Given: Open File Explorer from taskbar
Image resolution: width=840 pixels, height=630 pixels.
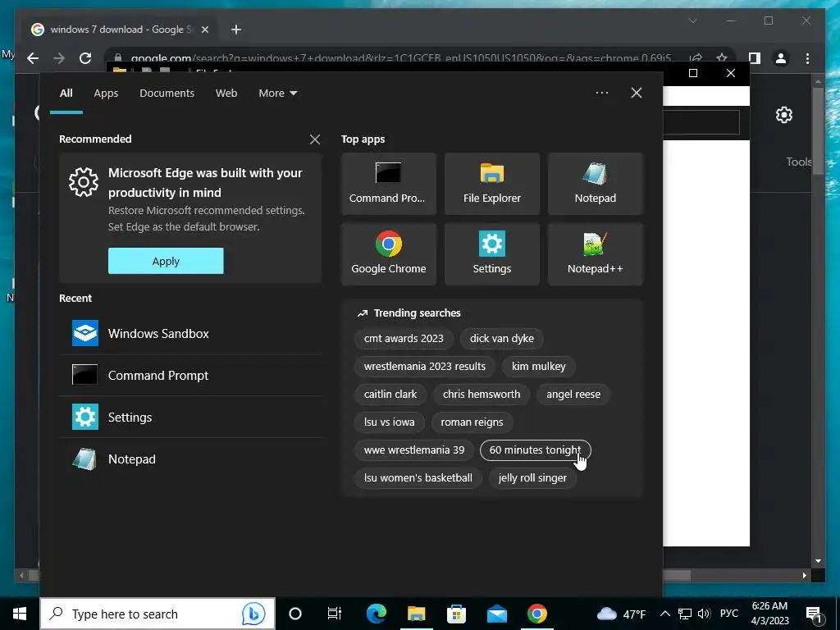Looking at the screenshot, I should click(x=416, y=614).
